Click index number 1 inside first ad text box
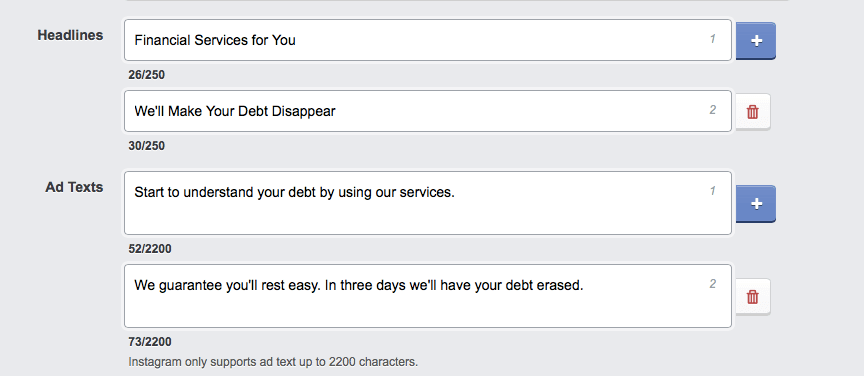This screenshot has width=864, height=376. point(712,191)
